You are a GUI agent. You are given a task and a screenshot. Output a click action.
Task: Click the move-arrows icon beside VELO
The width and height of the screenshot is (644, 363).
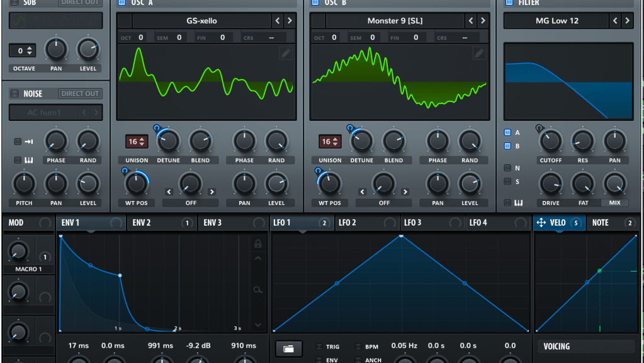[541, 223]
